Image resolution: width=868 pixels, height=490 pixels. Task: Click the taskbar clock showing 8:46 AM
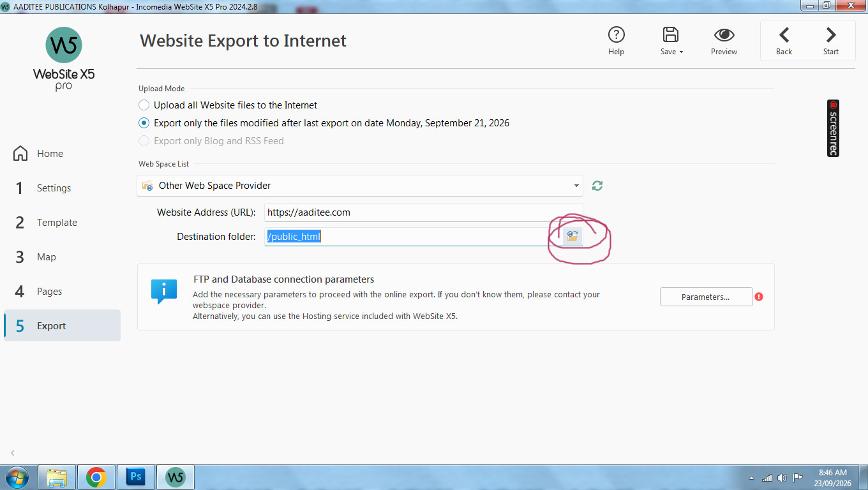pos(832,478)
